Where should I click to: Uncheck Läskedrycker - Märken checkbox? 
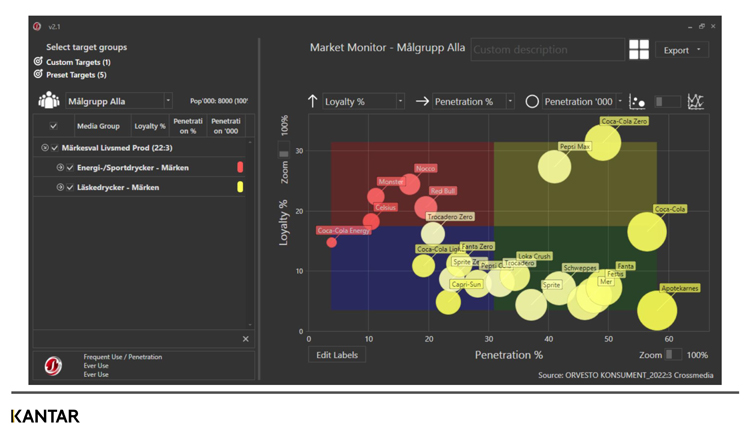click(70, 187)
